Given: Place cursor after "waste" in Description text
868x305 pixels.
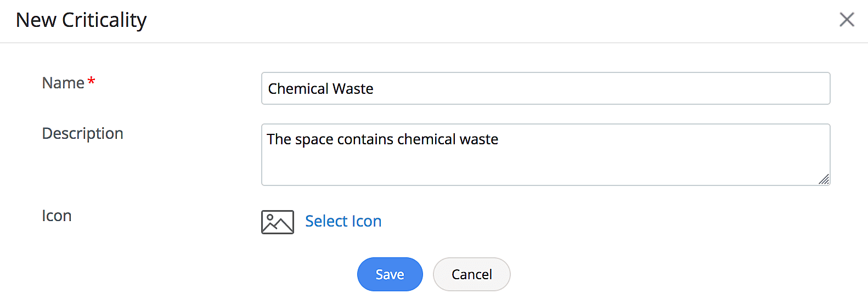Looking at the screenshot, I should 499,140.
